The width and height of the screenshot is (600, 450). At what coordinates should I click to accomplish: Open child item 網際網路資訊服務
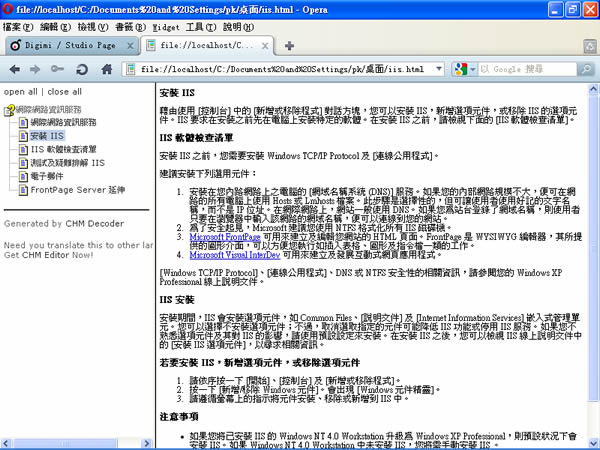[x=63, y=122]
